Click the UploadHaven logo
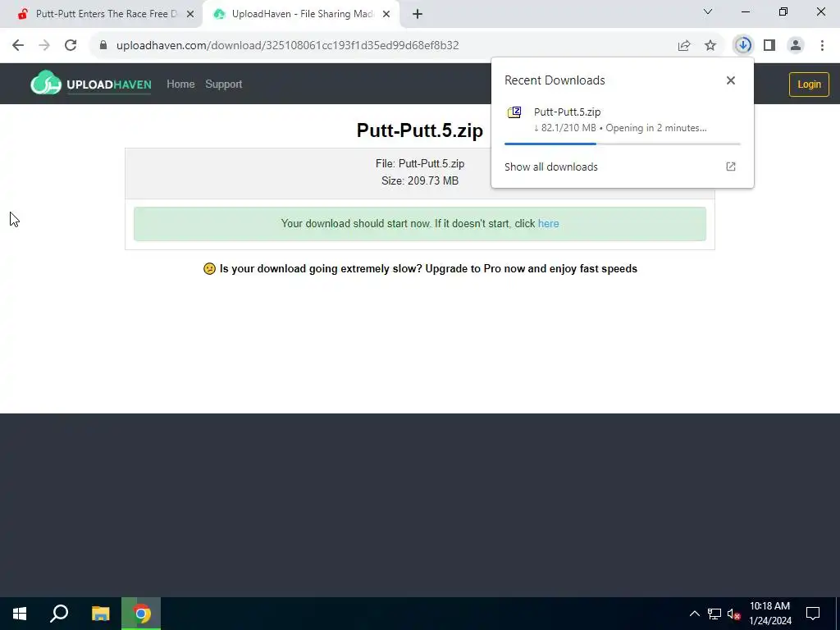Screen dimensions: 840x630 [90, 83]
